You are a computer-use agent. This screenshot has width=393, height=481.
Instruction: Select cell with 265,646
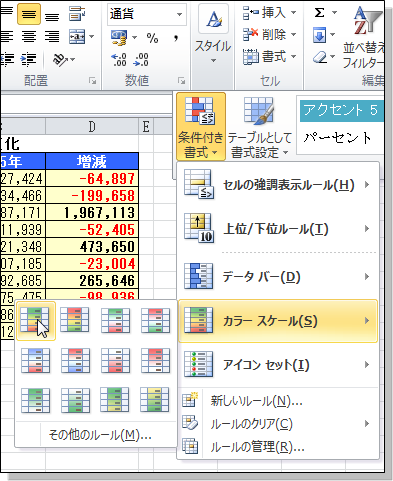tap(92, 280)
